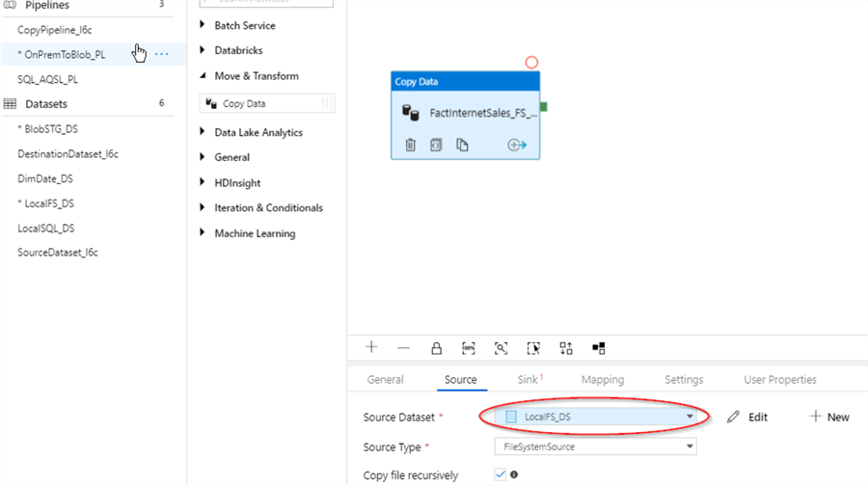View code of Copy Data activity
This screenshot has height=486, width=868.
click(436, 145)
